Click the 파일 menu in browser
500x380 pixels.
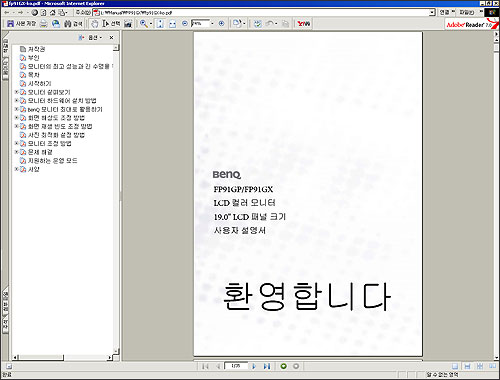coord(467,12)
